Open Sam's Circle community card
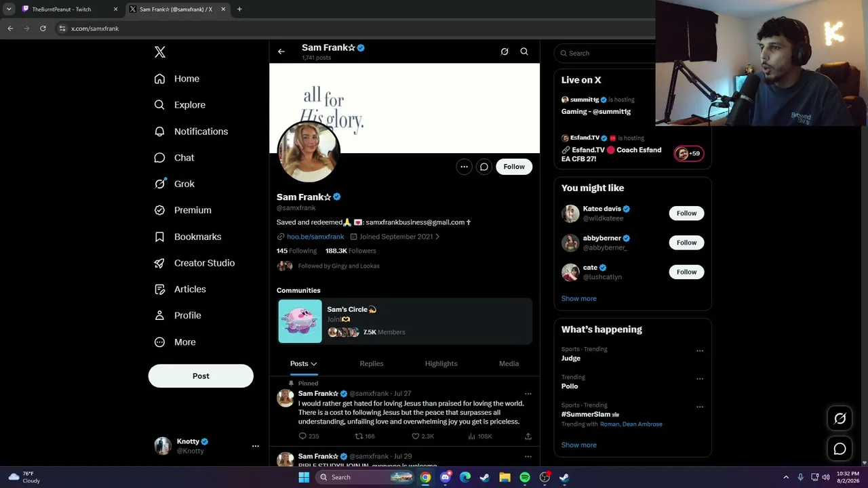Viewport: 868px width, 488px height. 405,321
